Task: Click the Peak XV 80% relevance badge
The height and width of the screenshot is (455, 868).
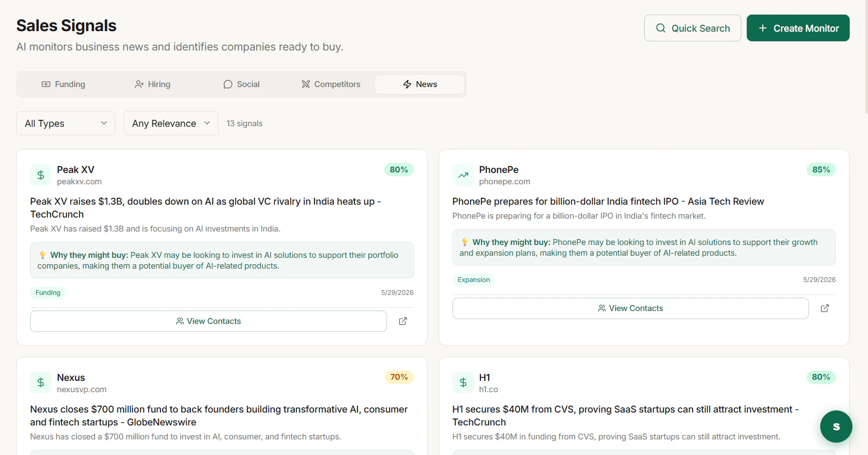Action: 399,170
